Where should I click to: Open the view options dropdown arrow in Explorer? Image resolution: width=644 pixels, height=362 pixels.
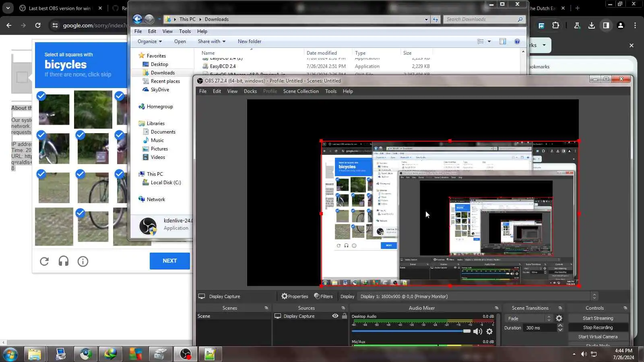[x=489, y=41]
